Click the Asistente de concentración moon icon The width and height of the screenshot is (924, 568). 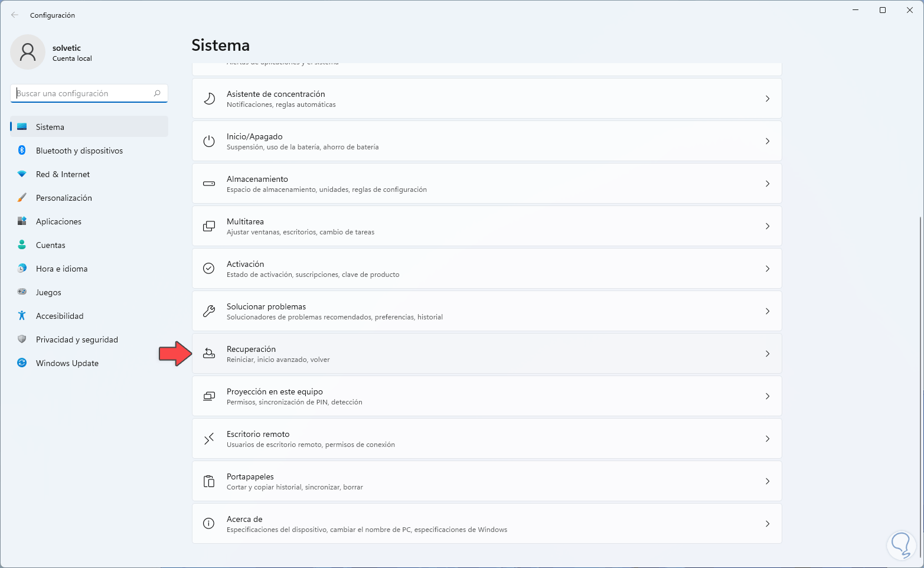click(209, 99)
